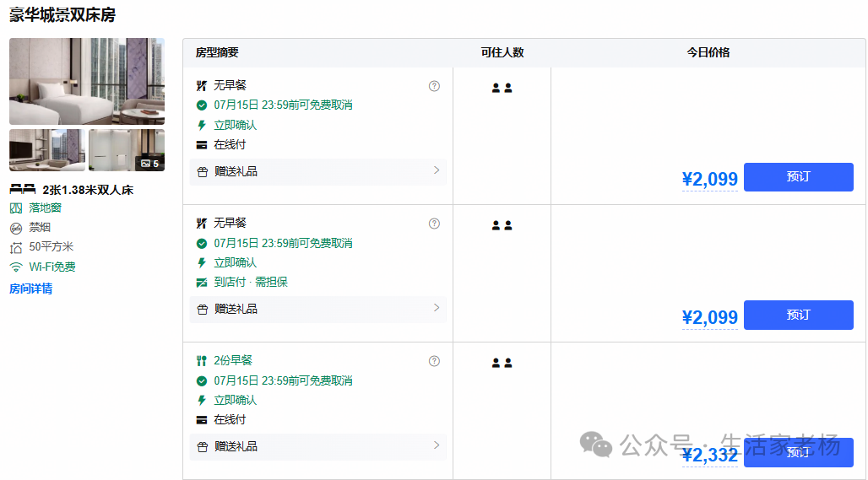Select 到店付 · 需担保 payment text
868x480 pixels.
click(251, 282)
